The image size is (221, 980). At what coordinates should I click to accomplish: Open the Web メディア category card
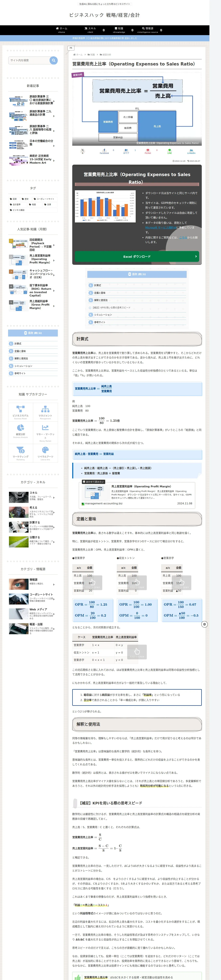click(x=31, y=614)
